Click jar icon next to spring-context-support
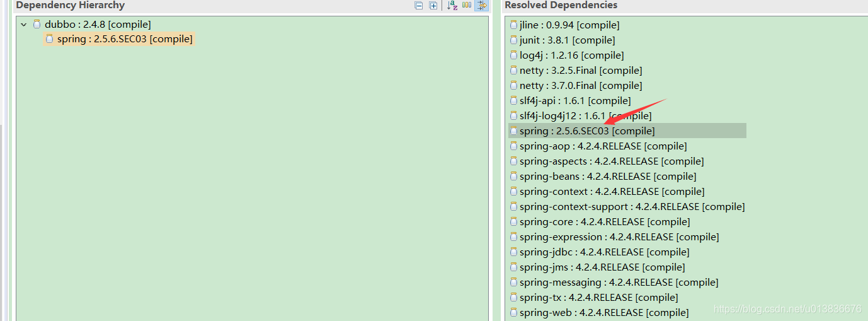 coord(513,207)
